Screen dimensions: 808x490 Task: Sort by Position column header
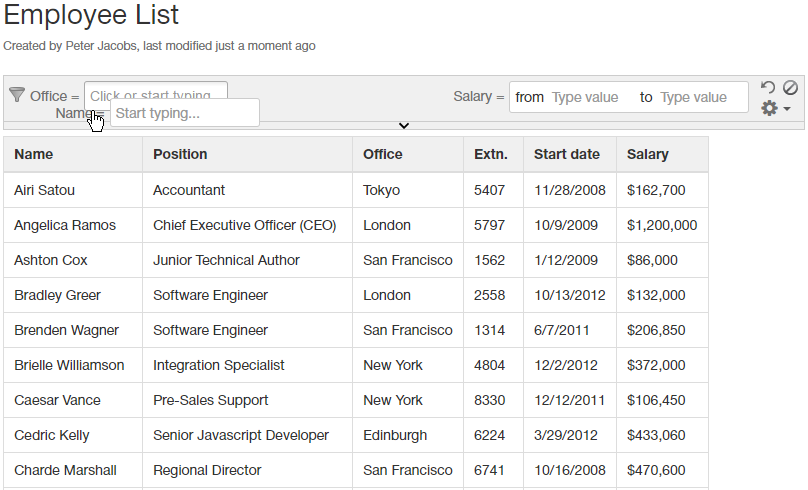[x=180, y=154]
